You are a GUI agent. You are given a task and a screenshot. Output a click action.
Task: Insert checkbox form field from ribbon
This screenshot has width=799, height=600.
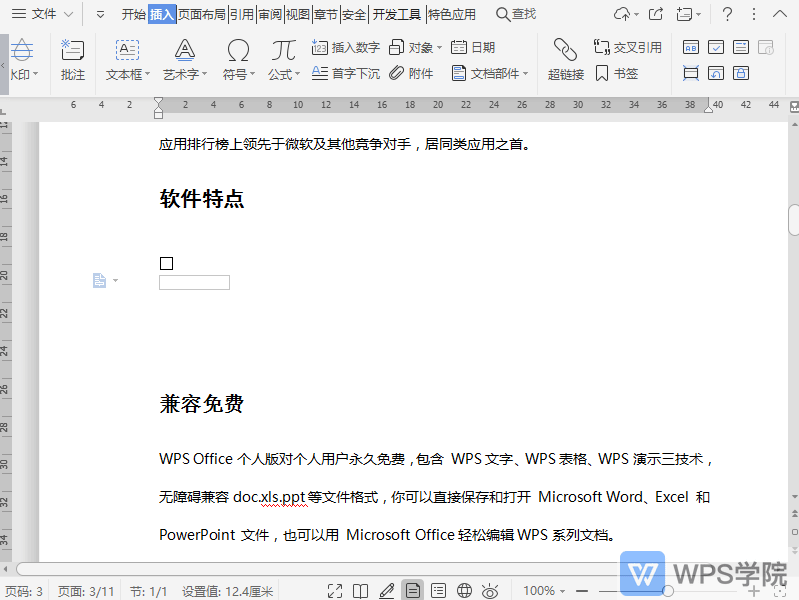click(716, 48)
